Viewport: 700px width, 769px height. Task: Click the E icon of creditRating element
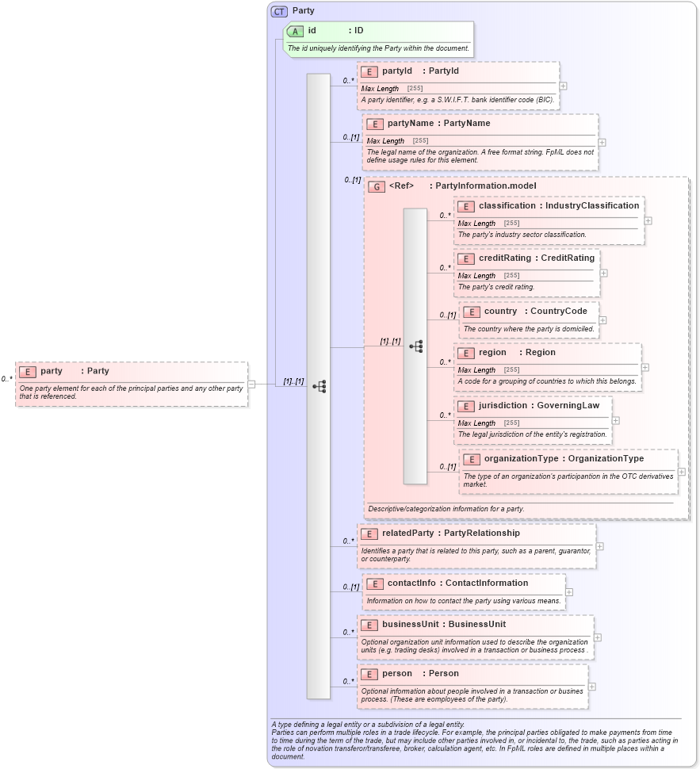pyautogui.click(x=465, y=259)
